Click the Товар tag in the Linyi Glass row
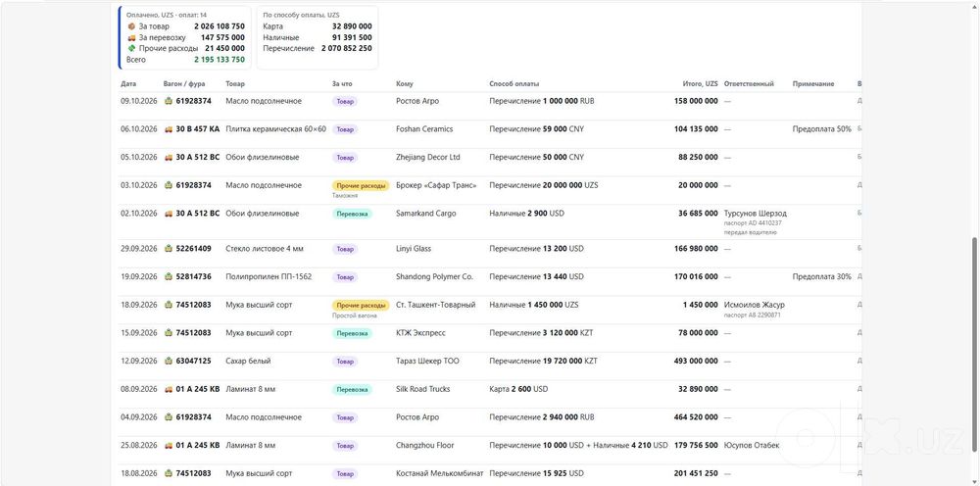The height and width of the screenshot is (486, 980). [x=345, y=249]
